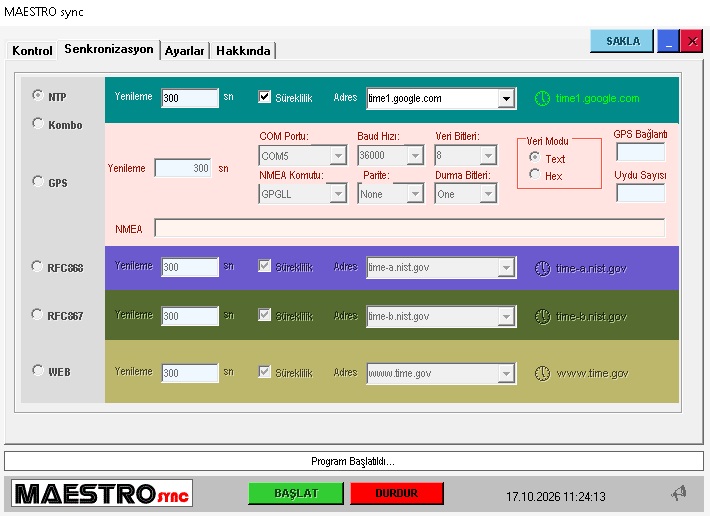Screen dimensions: 710x516
Task: Click the clock icon beside time-a.nist.gov label
Action: tap(542, 268)
